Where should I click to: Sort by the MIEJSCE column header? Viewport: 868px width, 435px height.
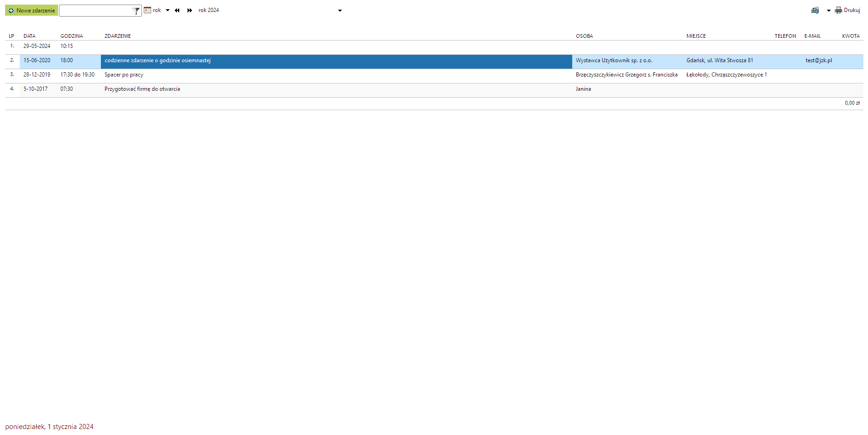pos(696,36)
